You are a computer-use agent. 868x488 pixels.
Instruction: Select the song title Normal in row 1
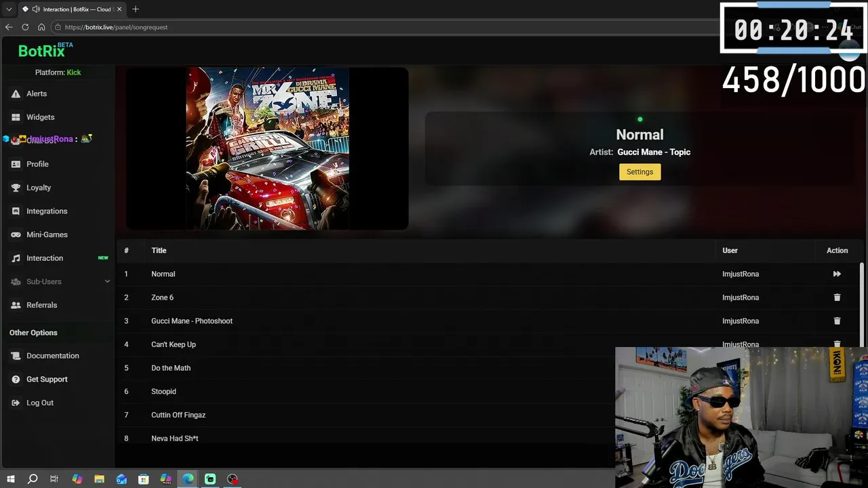(163, 274)
